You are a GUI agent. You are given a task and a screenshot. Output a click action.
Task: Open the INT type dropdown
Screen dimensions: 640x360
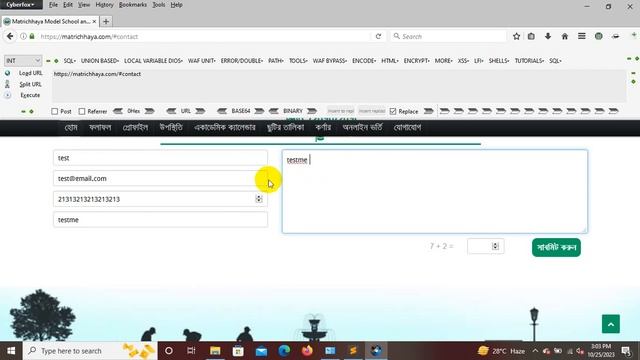pos(23,60)
